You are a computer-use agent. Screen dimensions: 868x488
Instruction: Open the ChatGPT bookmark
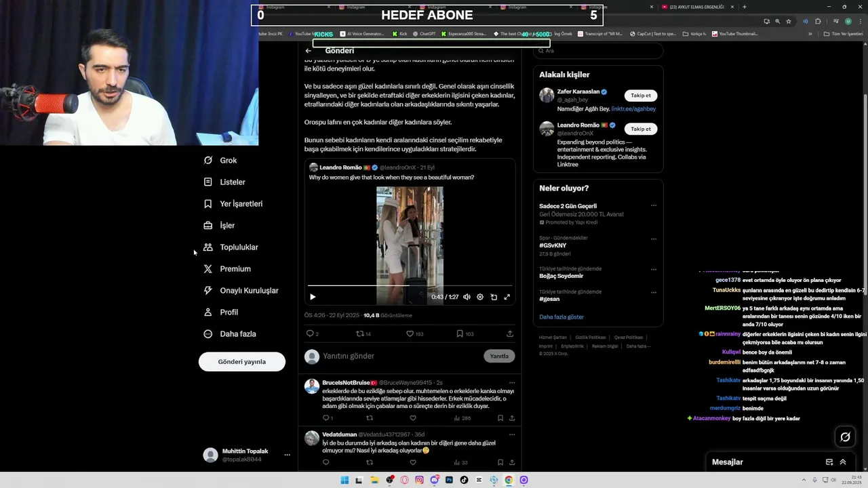click(424, 34)
